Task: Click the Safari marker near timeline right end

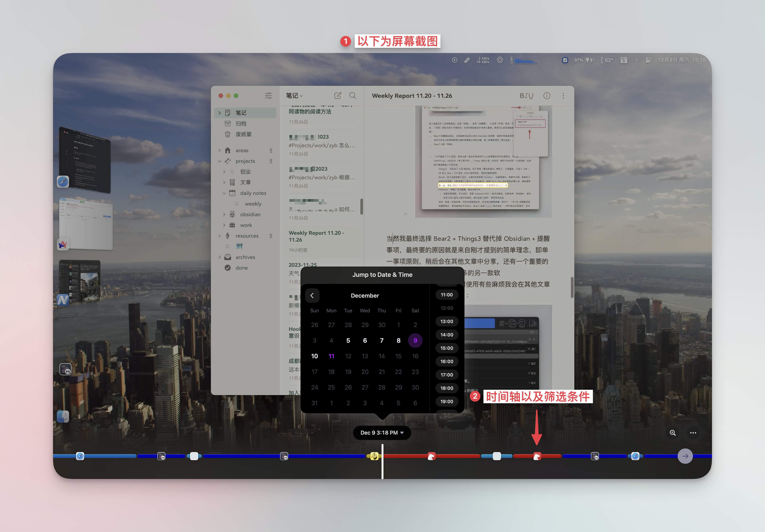Action: point(635,456)
